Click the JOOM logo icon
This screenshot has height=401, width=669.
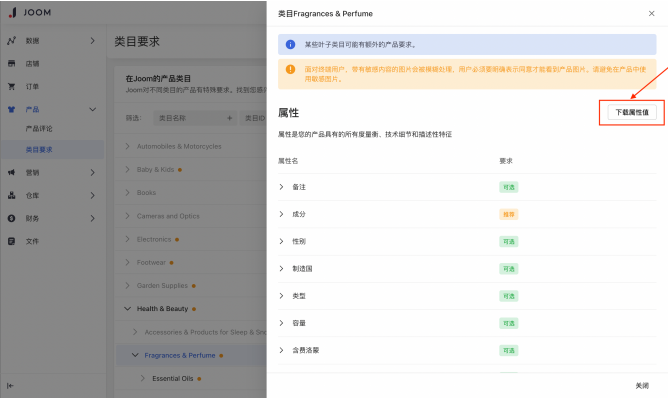[13, 12]
